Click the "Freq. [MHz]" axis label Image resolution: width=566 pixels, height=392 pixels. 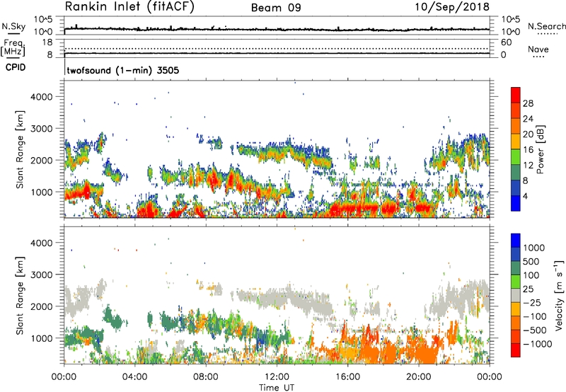[13, 48]
